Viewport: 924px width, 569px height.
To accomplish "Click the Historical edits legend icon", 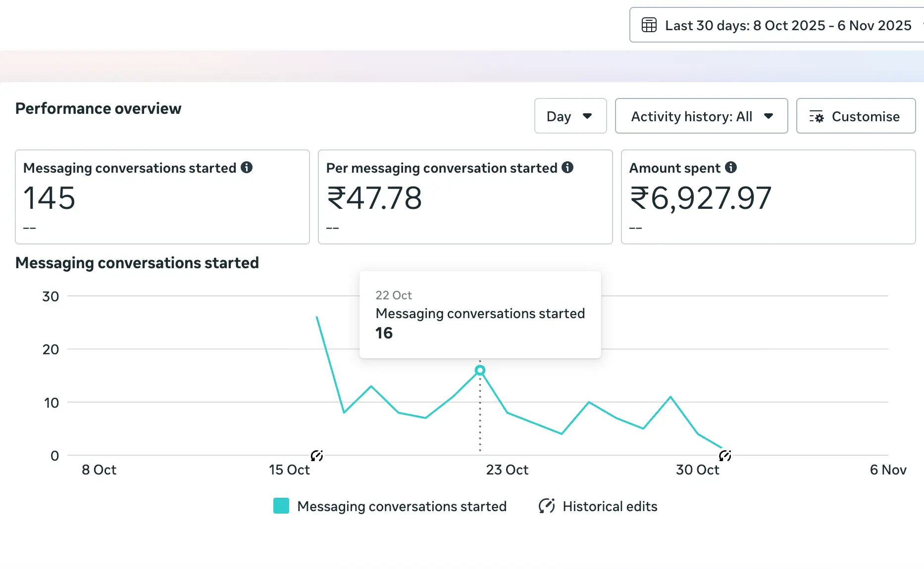I will [x=547, y=506].
